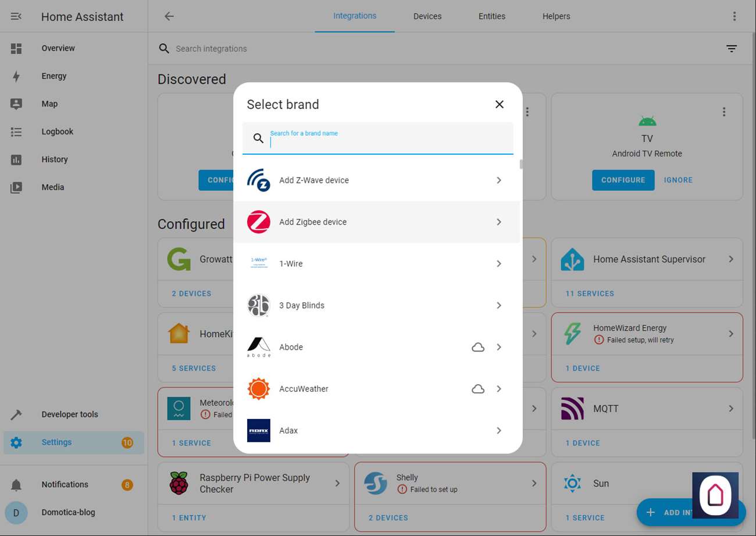This screenshot has height=536, width=756.
Task: Click the HomeWizard Energy logo
Action: pos(572,334)
